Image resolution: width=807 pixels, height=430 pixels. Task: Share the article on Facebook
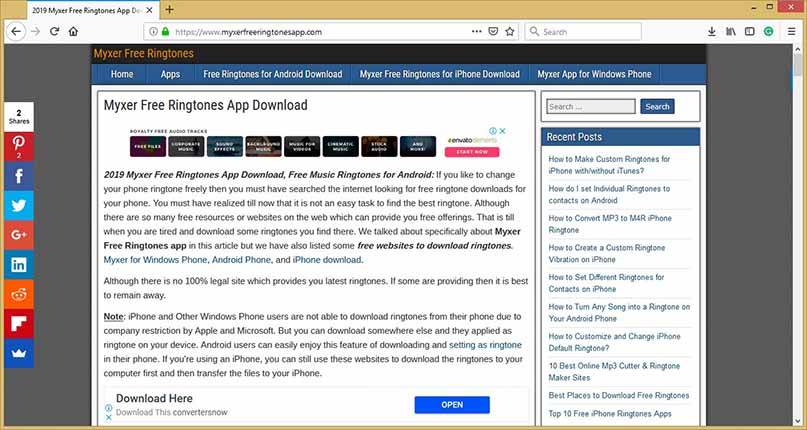click(18, 175)
